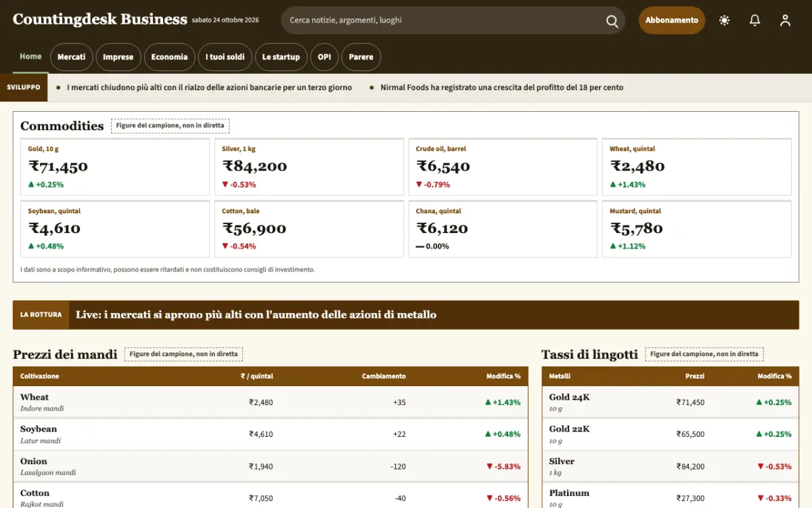
Task: Open the Mustard, quintal commodity card
Action: 697,229
